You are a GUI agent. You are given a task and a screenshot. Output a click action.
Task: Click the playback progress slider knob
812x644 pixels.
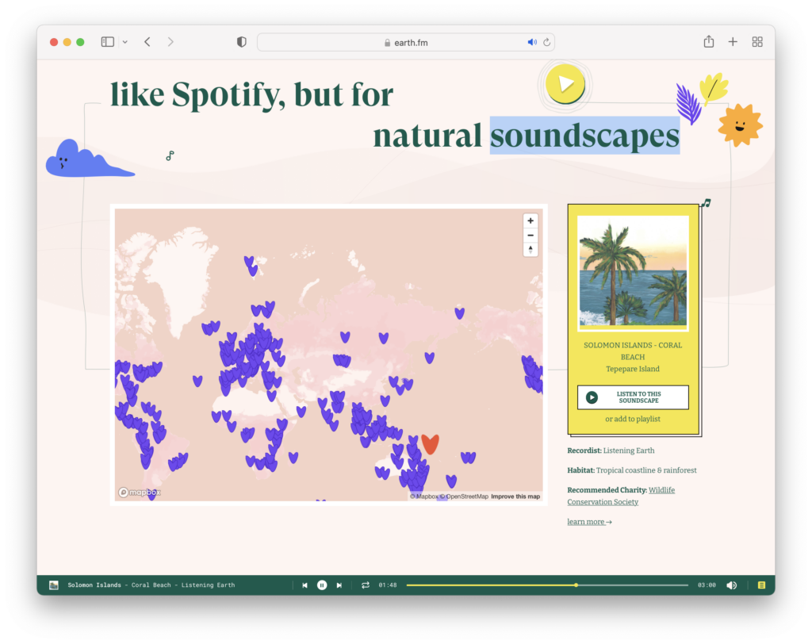point(576,585)
